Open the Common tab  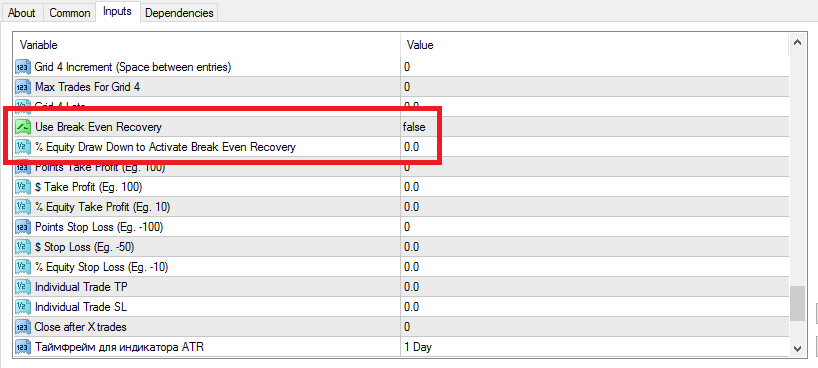click(x=69, y=13)
